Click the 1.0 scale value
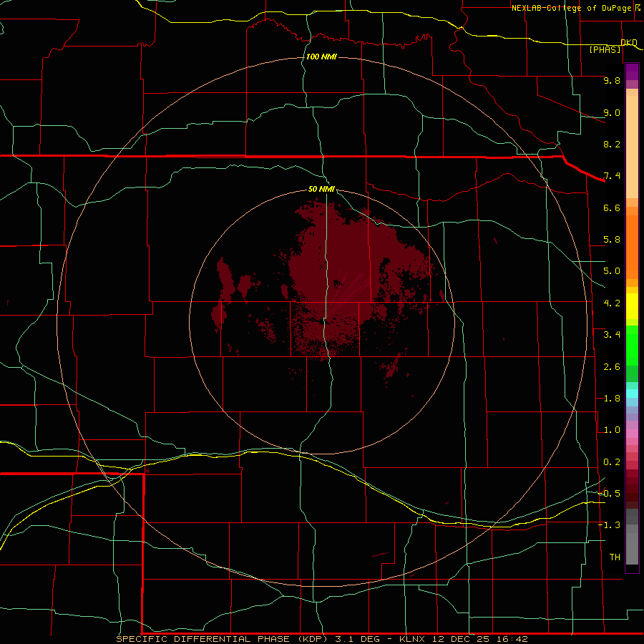The height and width of the screenshot is (644, 644). pyautogui.click(x=612, y=430)
